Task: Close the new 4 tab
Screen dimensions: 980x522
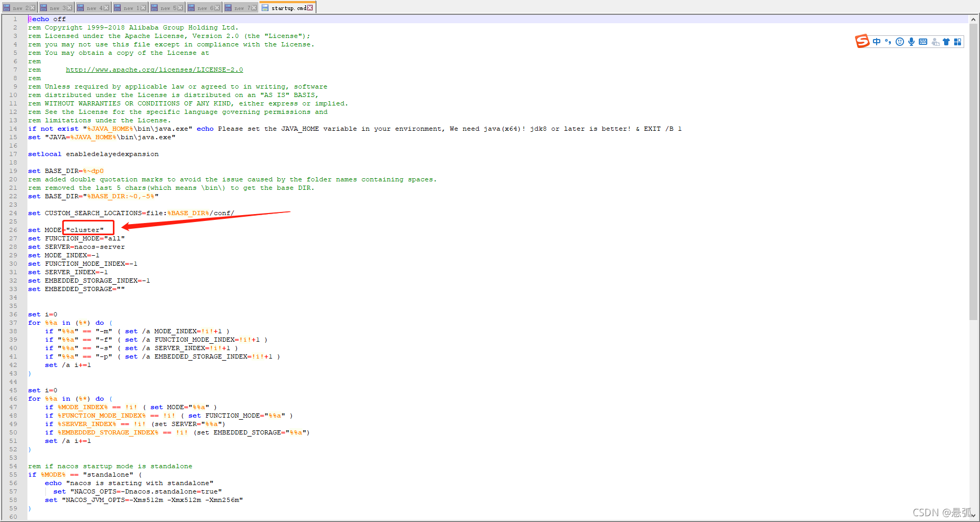Action: [107, 8]
